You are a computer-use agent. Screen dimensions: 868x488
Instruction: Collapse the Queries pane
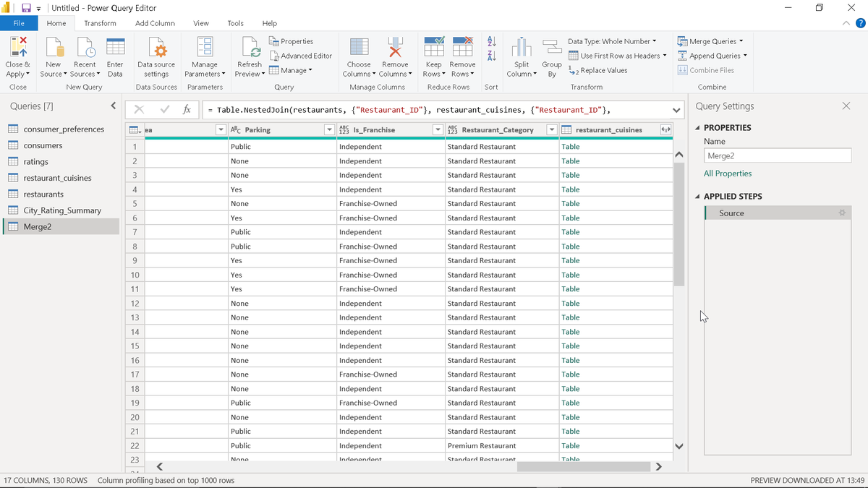pyautogui.click(x=113, y=106)
